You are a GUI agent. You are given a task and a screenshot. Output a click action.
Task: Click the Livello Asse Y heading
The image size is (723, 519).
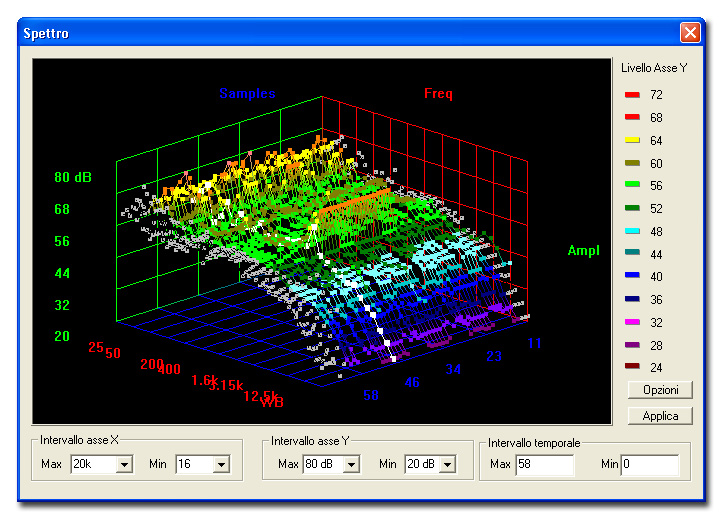coord(654,68)
